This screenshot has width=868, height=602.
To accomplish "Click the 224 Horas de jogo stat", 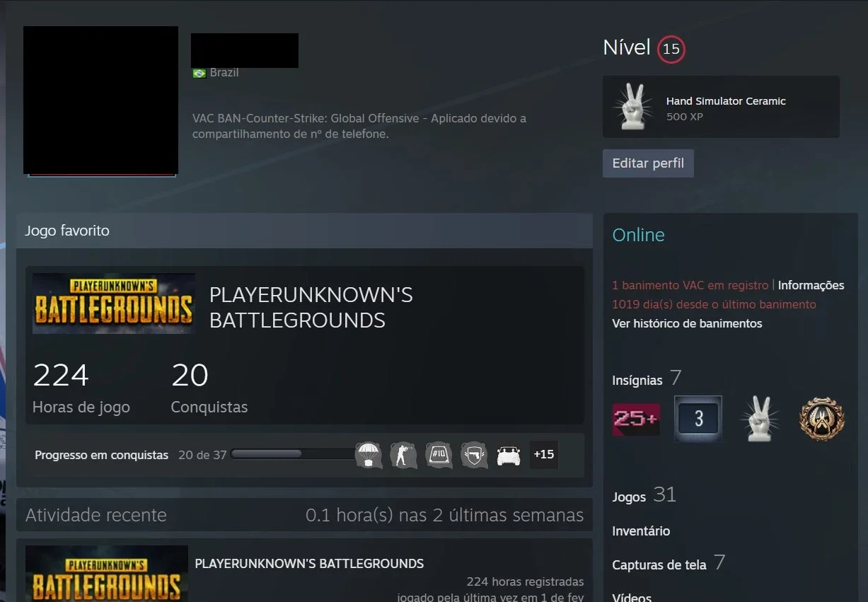I will coord(81,388).
